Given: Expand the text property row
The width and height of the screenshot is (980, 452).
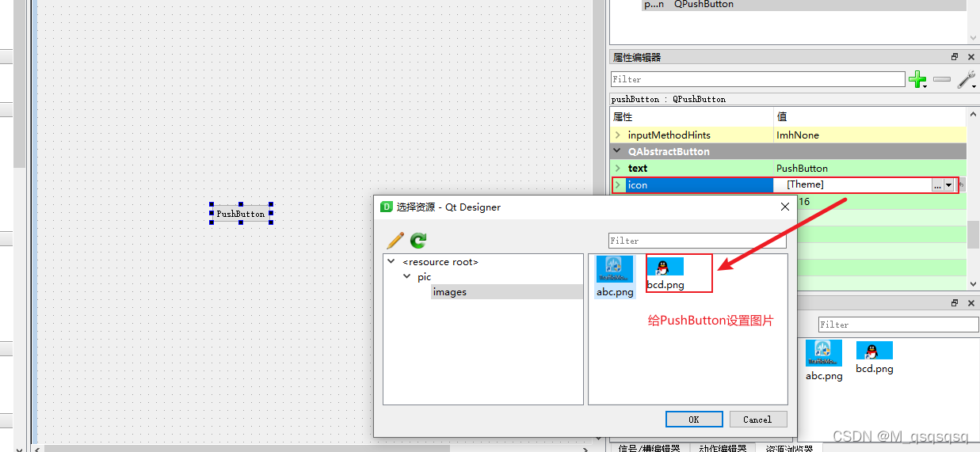Looking at the screenshot, I should [x=617, y=168].
